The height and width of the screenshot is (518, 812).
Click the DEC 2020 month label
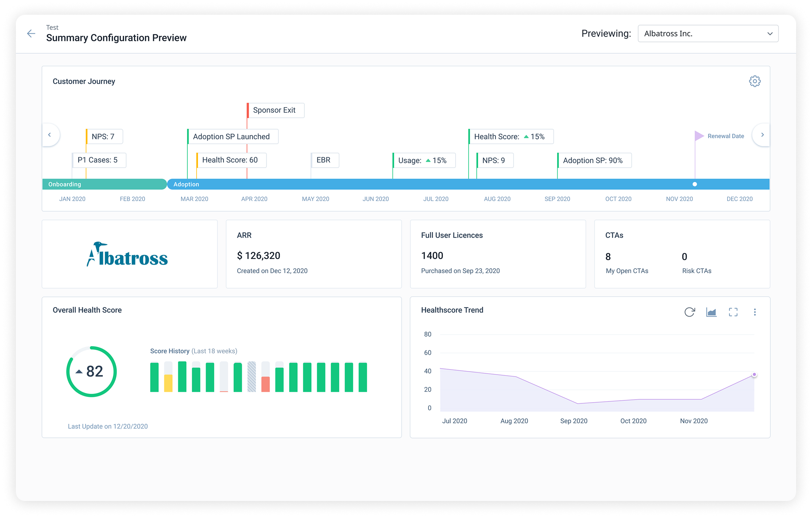coord(739,199)
